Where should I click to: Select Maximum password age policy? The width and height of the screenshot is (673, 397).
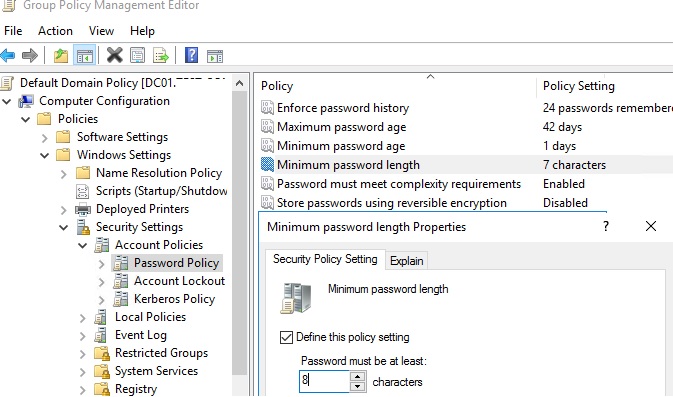pyautogui.click(x=342, y=127)
